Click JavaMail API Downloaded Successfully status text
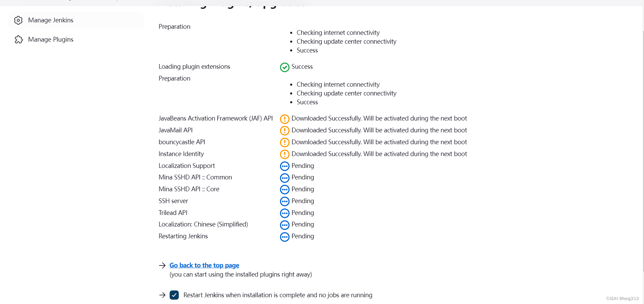Viewport: 644px width, 304px height. point(379,130)
